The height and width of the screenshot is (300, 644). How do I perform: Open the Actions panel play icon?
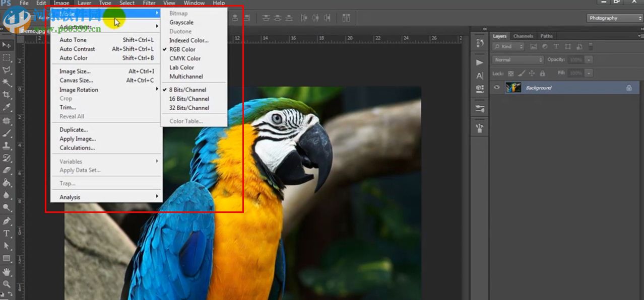[x=480, y=62]
